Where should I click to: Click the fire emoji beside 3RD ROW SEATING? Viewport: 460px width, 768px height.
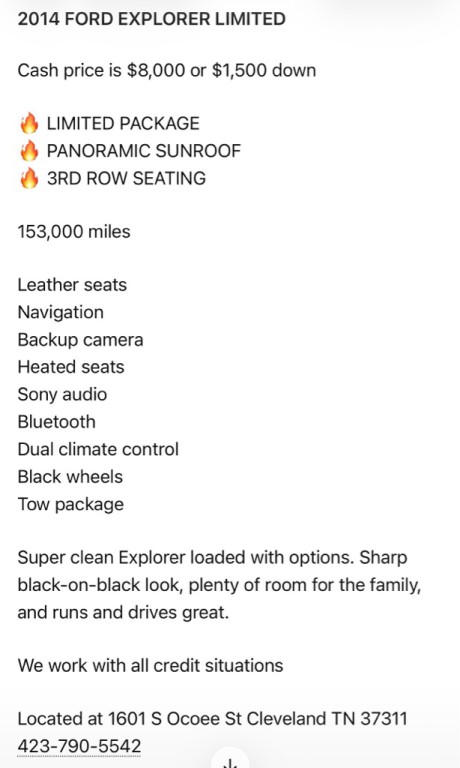29,178
